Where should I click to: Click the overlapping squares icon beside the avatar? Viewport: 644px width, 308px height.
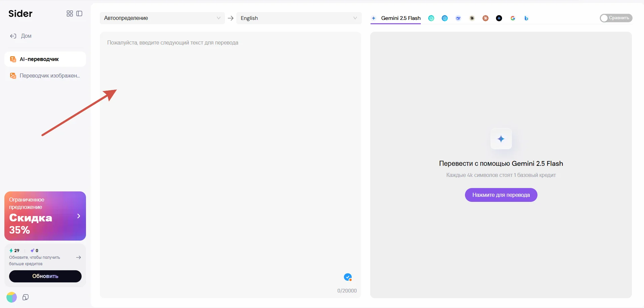26,297
